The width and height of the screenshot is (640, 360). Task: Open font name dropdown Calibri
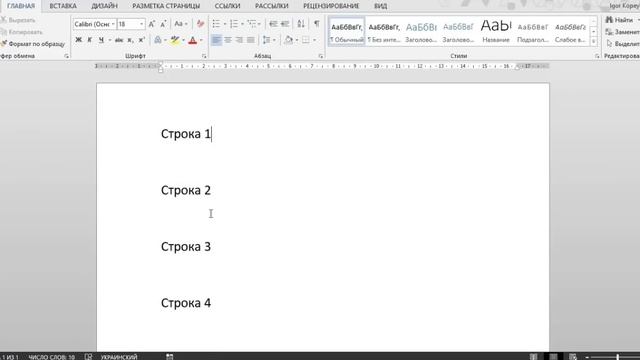point(113,24)
